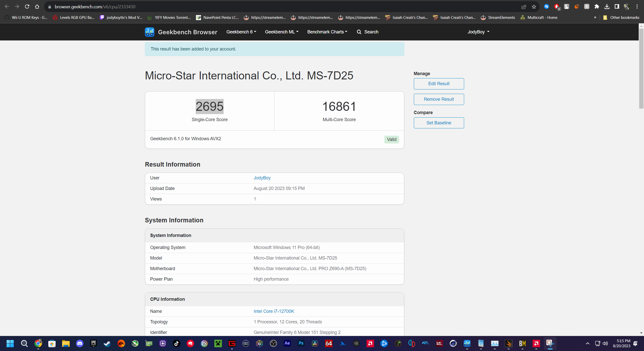Reload the page with refresh icon

pyautogui.click(x=27, y=7)
